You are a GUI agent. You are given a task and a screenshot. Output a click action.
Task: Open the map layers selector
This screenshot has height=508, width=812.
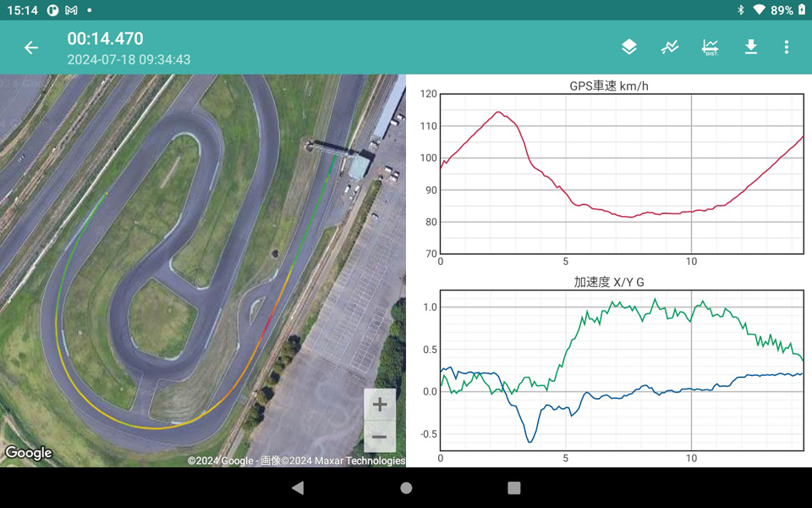click(628, 47)
